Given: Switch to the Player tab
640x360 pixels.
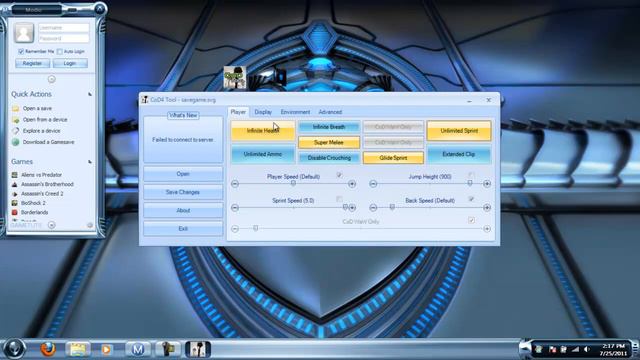Looking at the screenshot, I should pyautogui.click(x=238, y=112).
